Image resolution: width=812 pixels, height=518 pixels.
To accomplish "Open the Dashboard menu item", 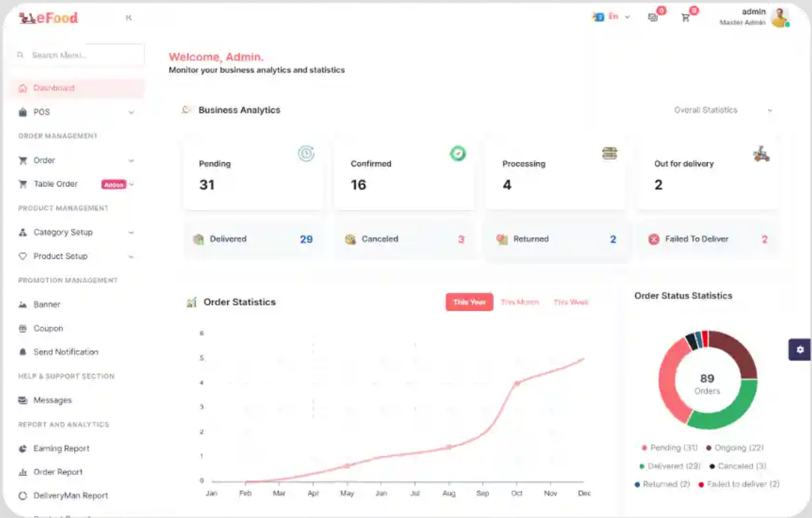I will point(76,88).
